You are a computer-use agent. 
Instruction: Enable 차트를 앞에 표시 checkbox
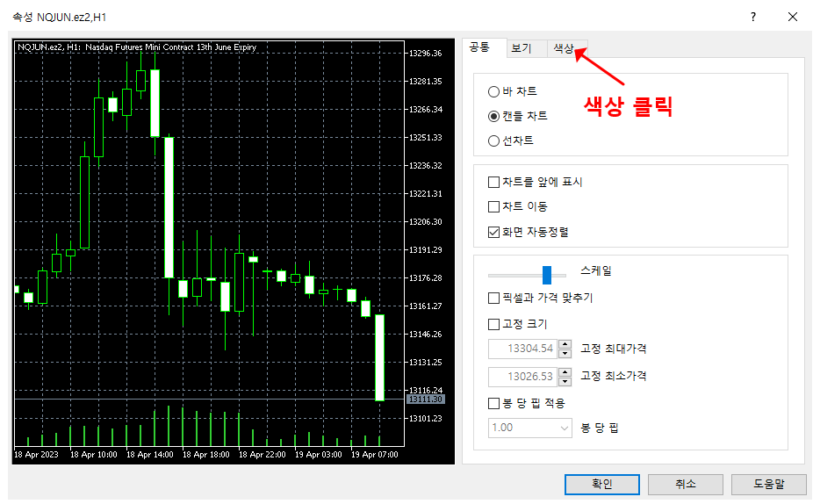[x=493, y=182]
